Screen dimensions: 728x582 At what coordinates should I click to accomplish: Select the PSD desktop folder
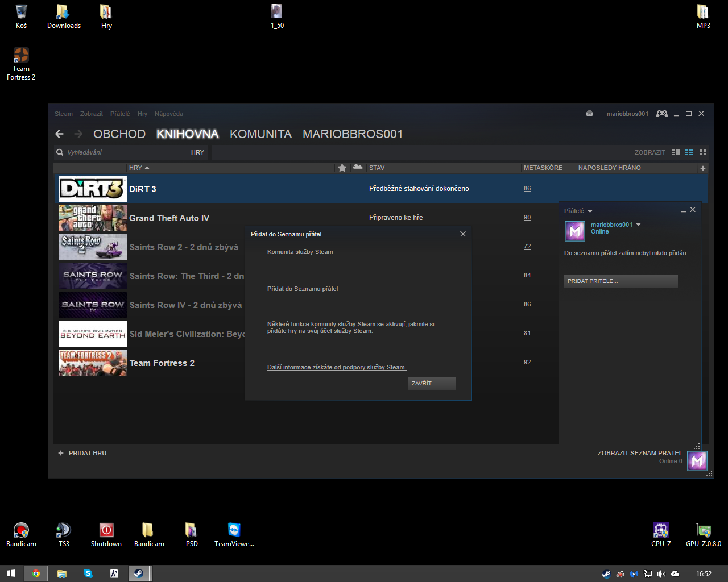(192, 535)
